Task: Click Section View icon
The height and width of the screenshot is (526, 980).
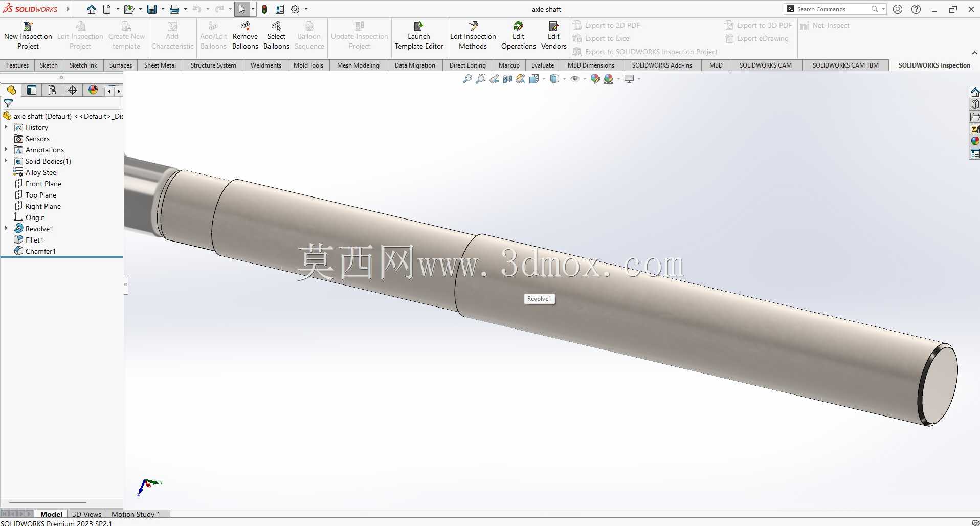Action: tap(507, 79)
